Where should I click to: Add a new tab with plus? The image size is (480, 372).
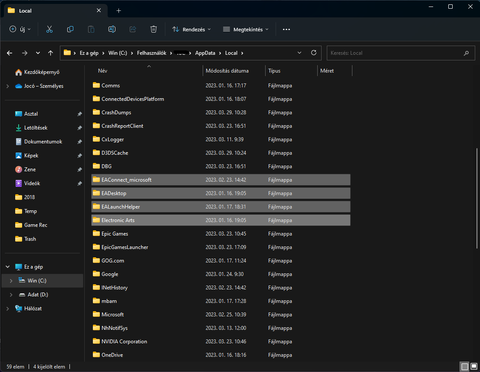pos(118,11)
